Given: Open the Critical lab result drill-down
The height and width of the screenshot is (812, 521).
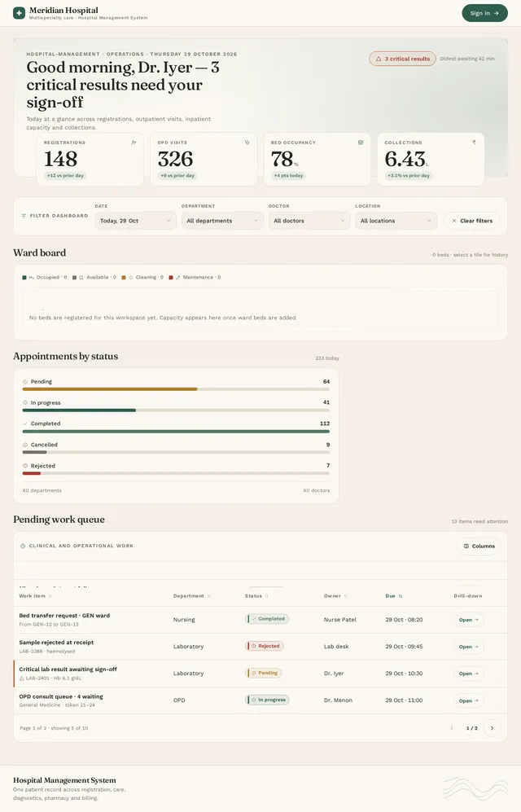Looking at the screenshot, I should coord(469,674).
